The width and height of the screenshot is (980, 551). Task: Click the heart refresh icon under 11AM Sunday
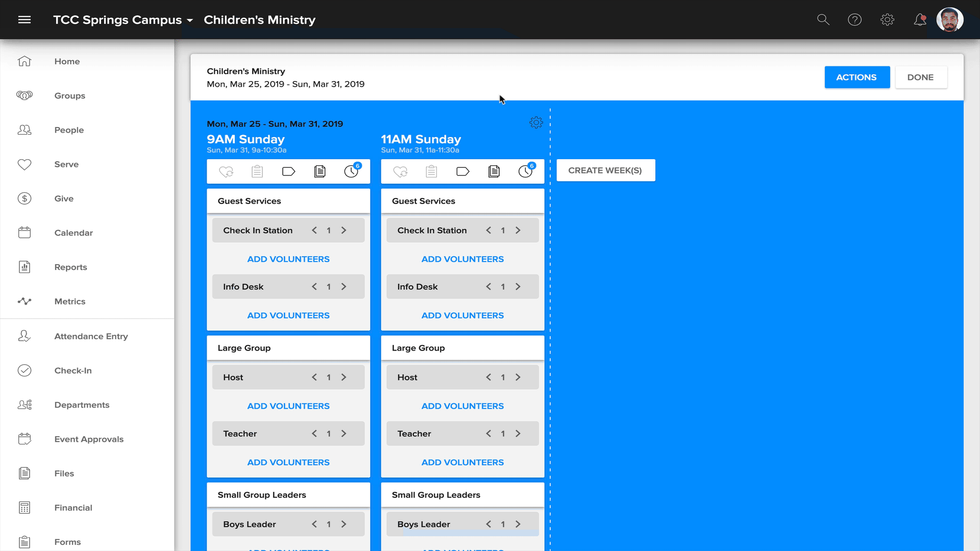click(401, 171)
